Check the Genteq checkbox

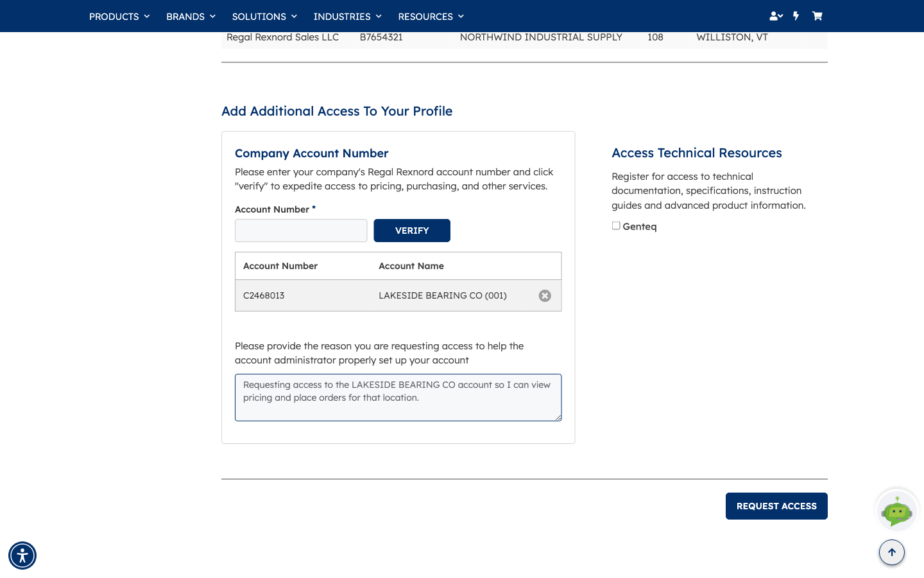pyautogui.click(x=616, y=225)
